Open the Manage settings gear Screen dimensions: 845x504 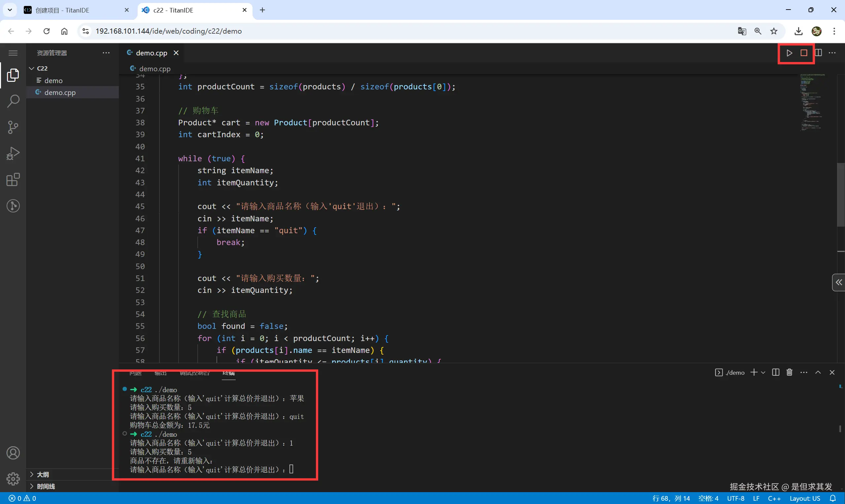[x=13, y=479]
